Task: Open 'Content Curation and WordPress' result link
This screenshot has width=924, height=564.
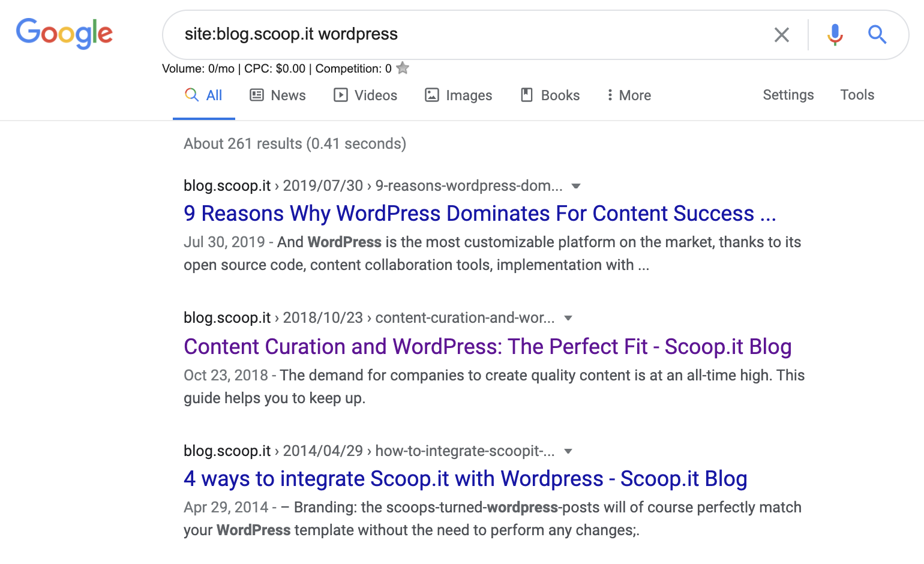Action: [x=487, y=347]
